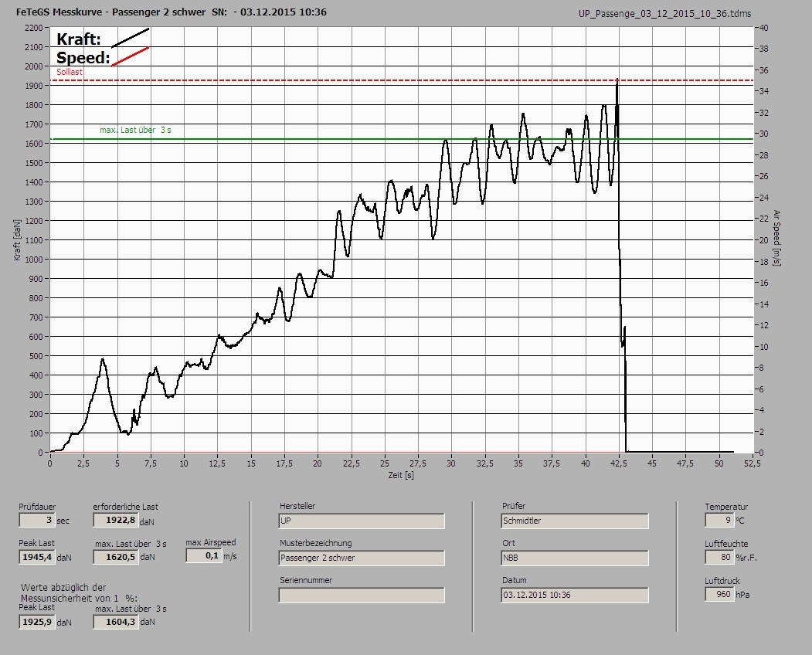Click the Temperatur field showing 9
The width and height of the screenshot is (812, 655).
coord(719,520)
